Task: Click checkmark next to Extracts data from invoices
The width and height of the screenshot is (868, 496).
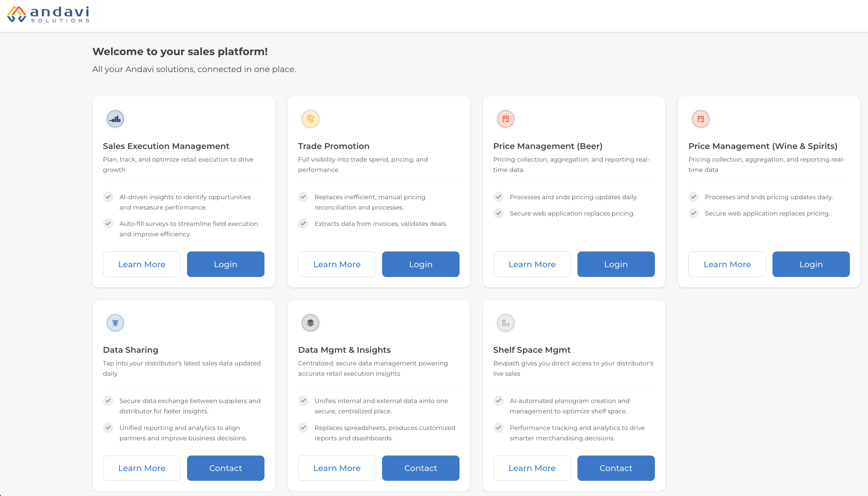Action: click(303, 224)
